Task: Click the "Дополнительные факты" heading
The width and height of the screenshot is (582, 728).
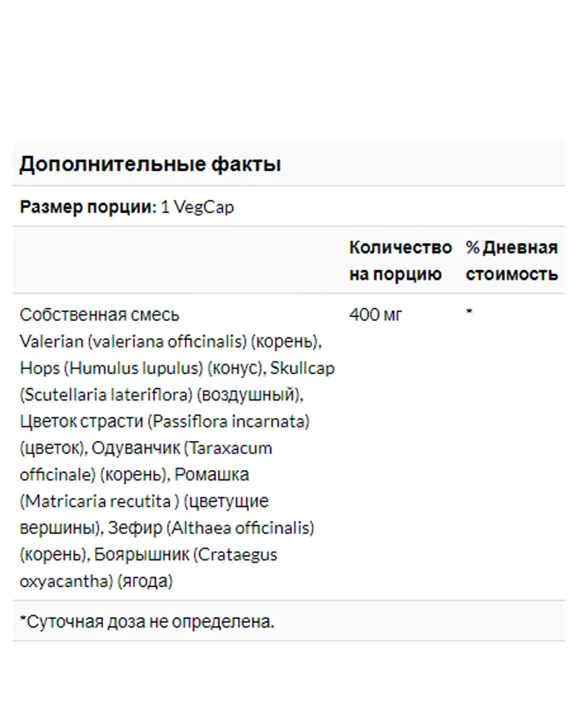Action: tap(150, 164)
